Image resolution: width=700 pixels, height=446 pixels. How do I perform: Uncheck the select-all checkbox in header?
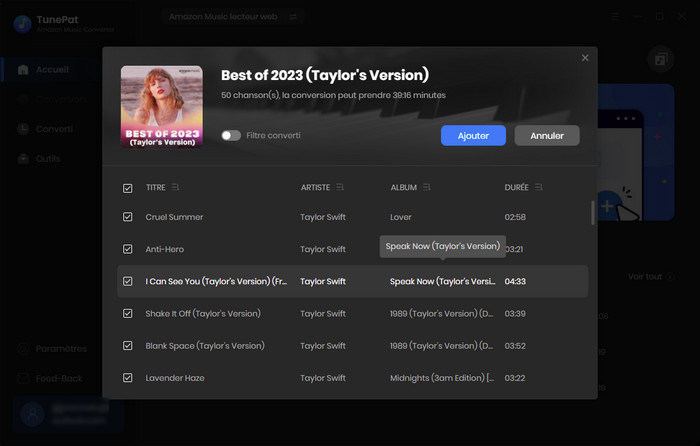tap(127, 188)
